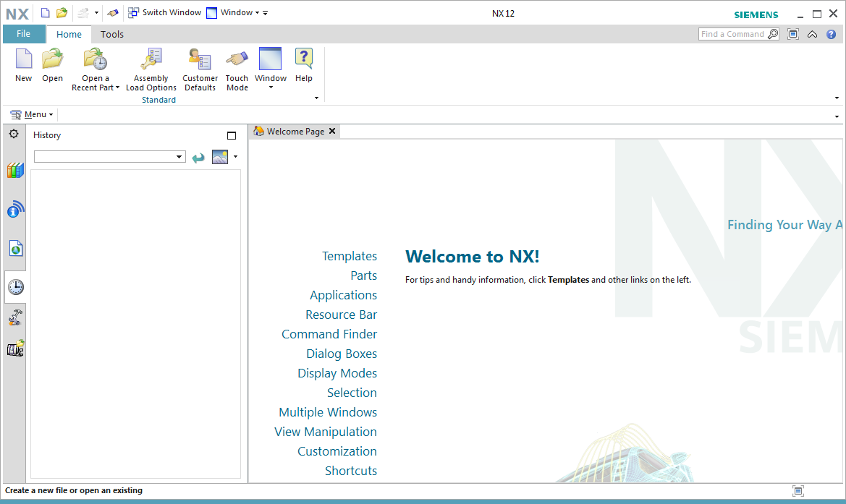846x504 pixels.
Task: Toggle Touch Mode
Action: [237, 69]
